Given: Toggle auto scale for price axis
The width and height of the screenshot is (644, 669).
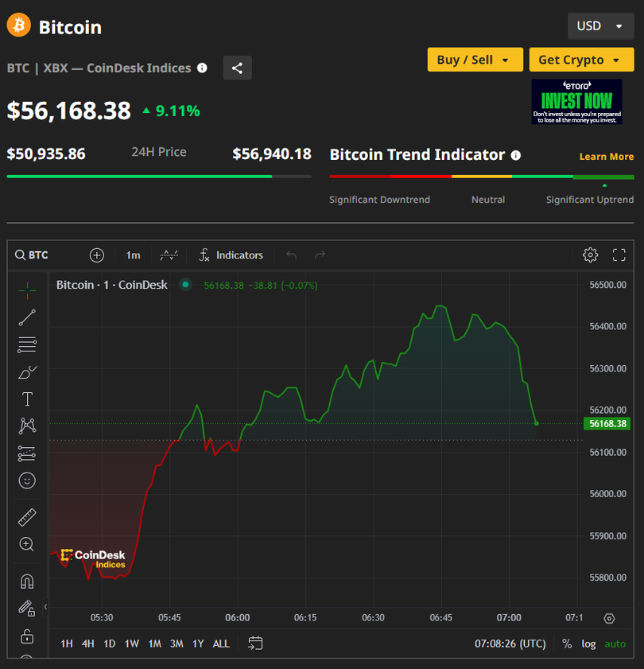Looking at the screenshot, I should (615, 644).
